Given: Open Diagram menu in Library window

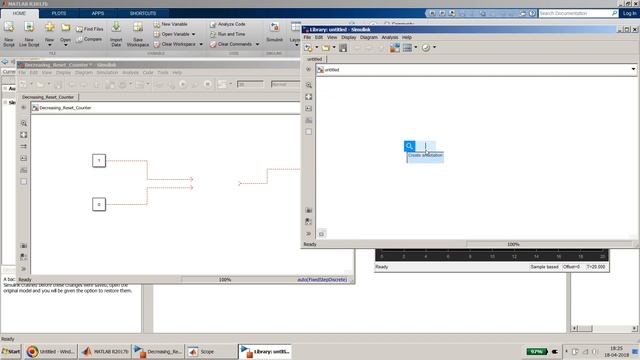Looking at the screenshot, I should coord(369,37).
